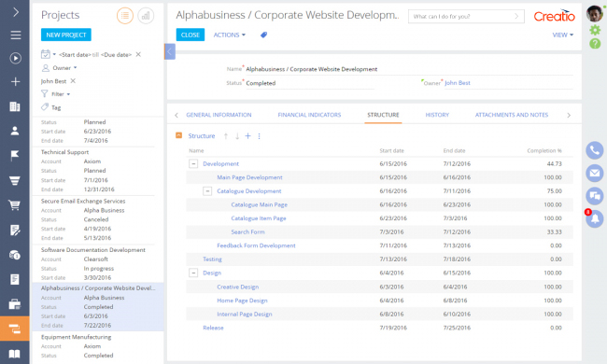Open the Main Page Development link
Screen dimensions: 607x364
coord(249,177)
